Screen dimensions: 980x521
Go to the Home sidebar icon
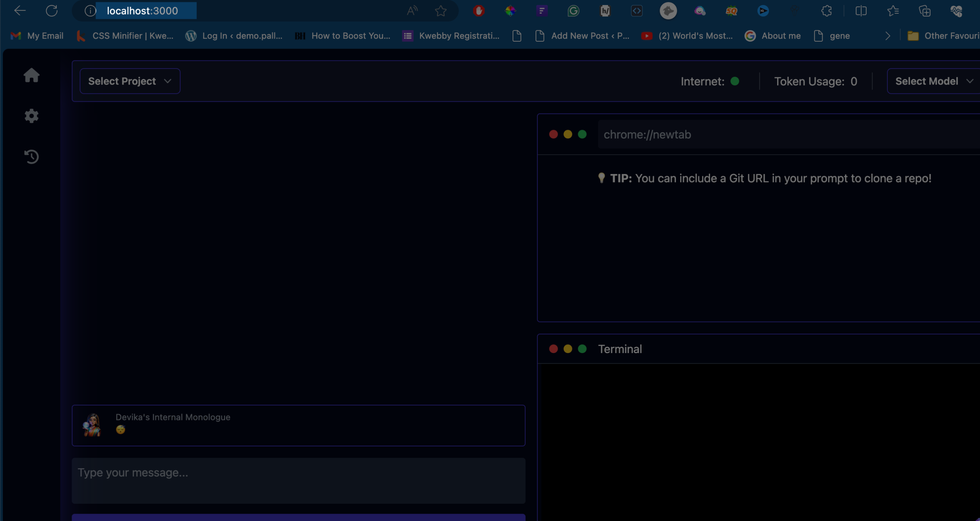pyautogui.click(x=31, y=75)
